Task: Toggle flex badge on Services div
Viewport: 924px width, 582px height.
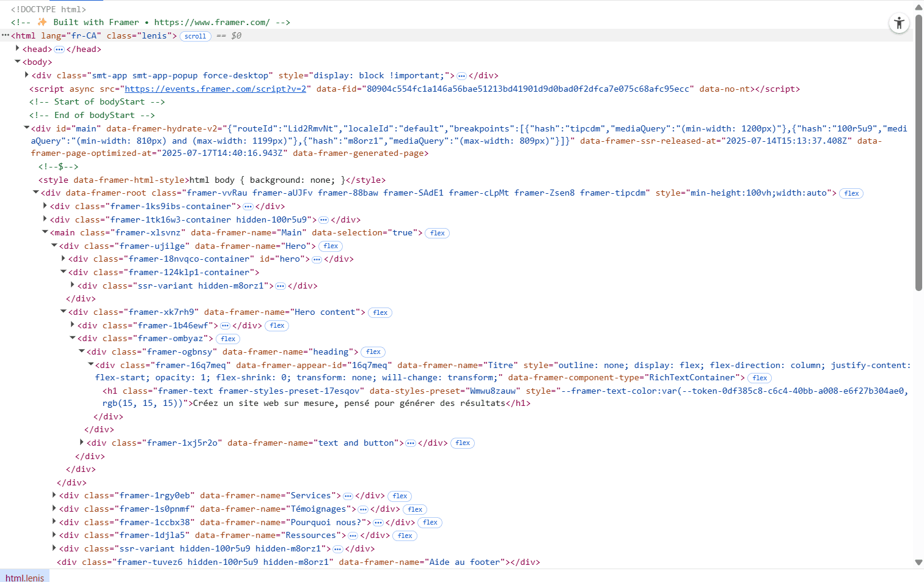Action: coord(400,496)
